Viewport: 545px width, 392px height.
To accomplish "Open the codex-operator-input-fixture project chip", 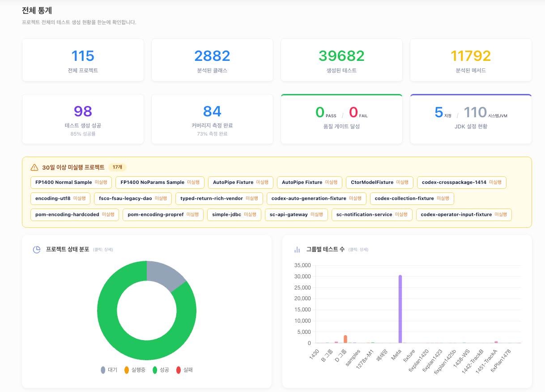I will pos(464,215).
